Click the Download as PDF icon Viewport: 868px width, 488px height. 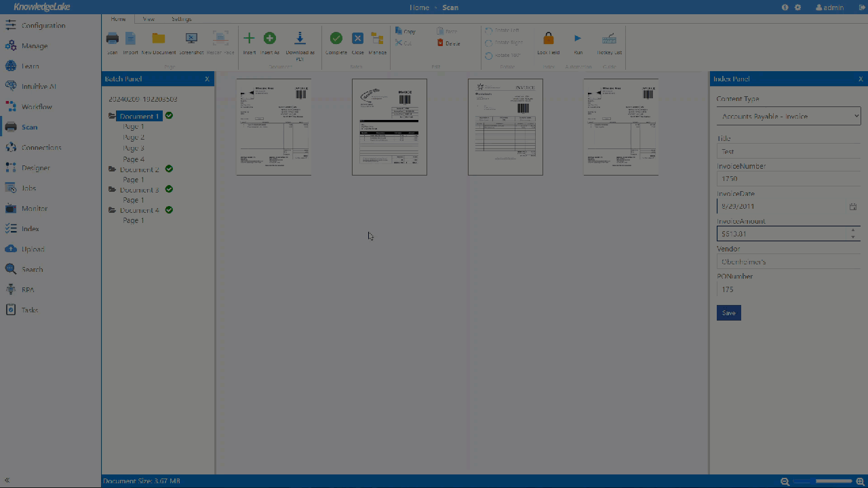click(300, 41)
